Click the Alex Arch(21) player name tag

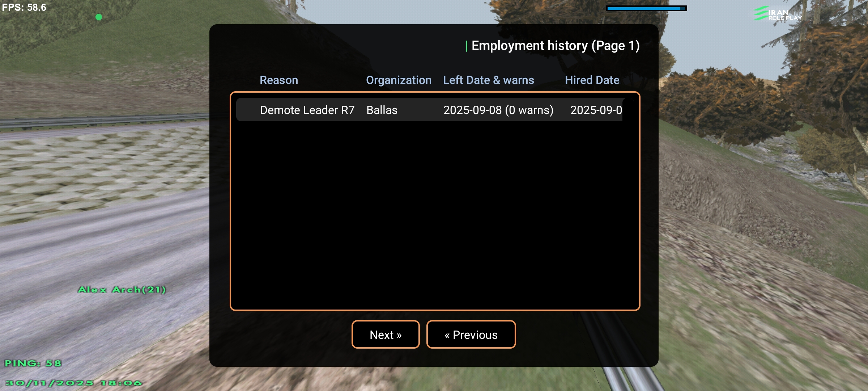click(122, 290)
